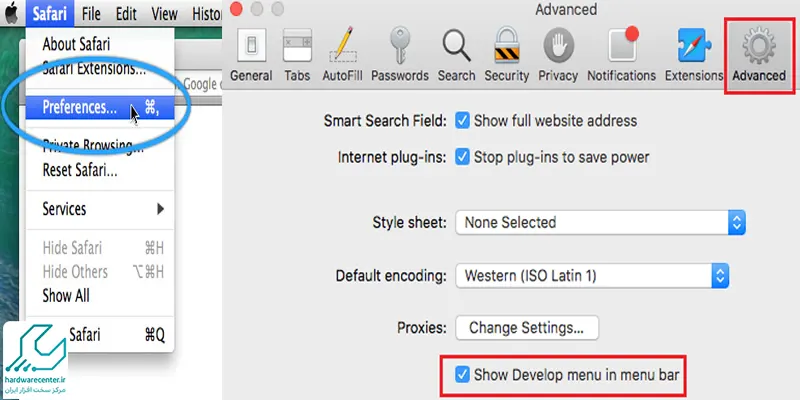Open the Security padlock pane
Viewport: 800px width, 400px height.
(x=506, y=54)
